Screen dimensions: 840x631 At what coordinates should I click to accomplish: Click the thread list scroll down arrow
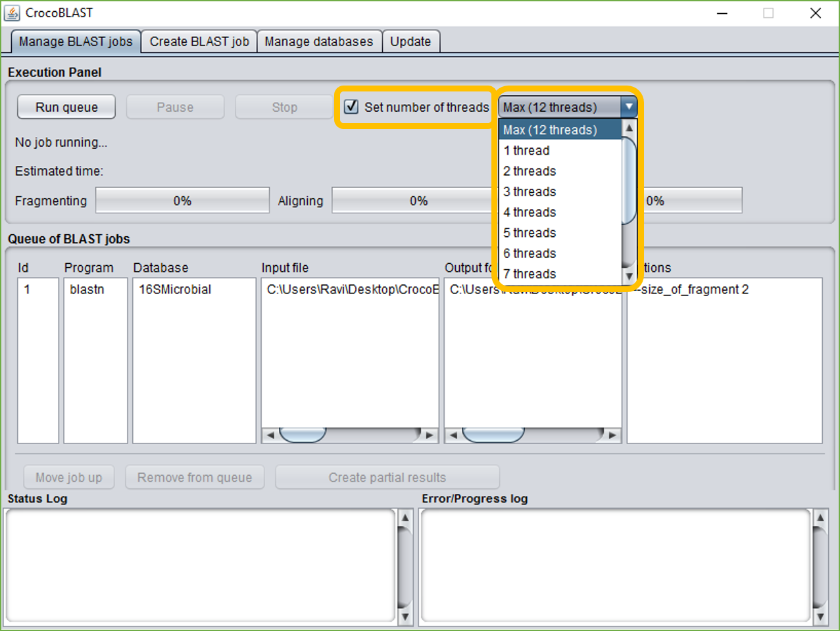[629, 276]
